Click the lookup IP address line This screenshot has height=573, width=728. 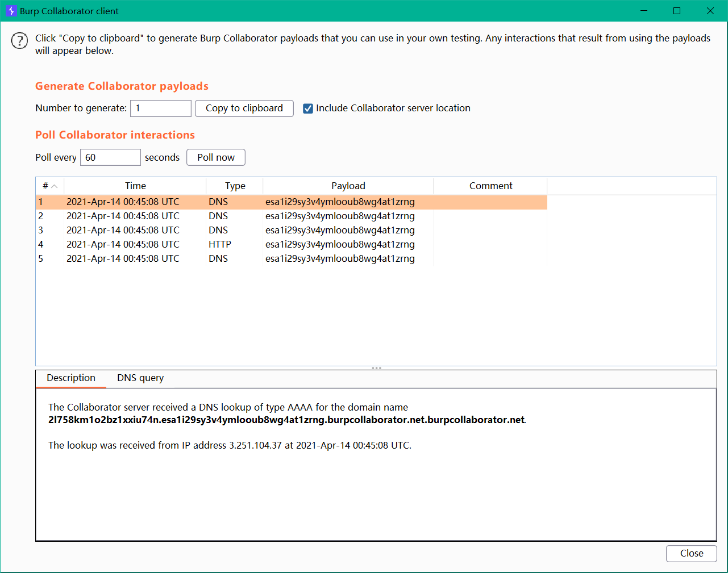pos(230,446)
